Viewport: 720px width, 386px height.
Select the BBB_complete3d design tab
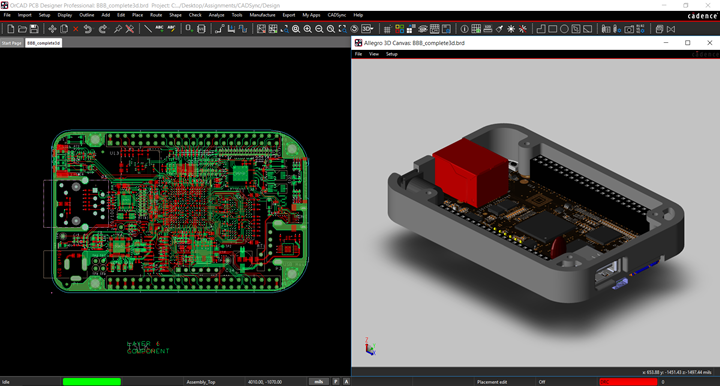pyautogui.click(x=43, y=43)
